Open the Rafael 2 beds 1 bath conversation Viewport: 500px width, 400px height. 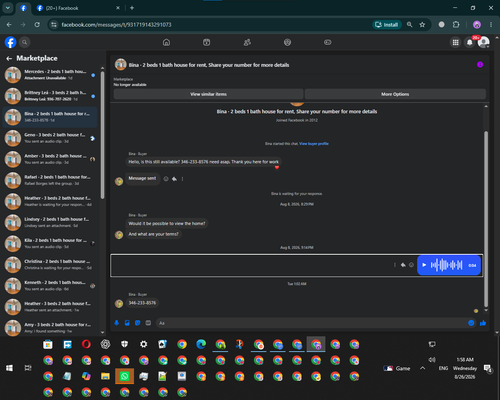50,180
